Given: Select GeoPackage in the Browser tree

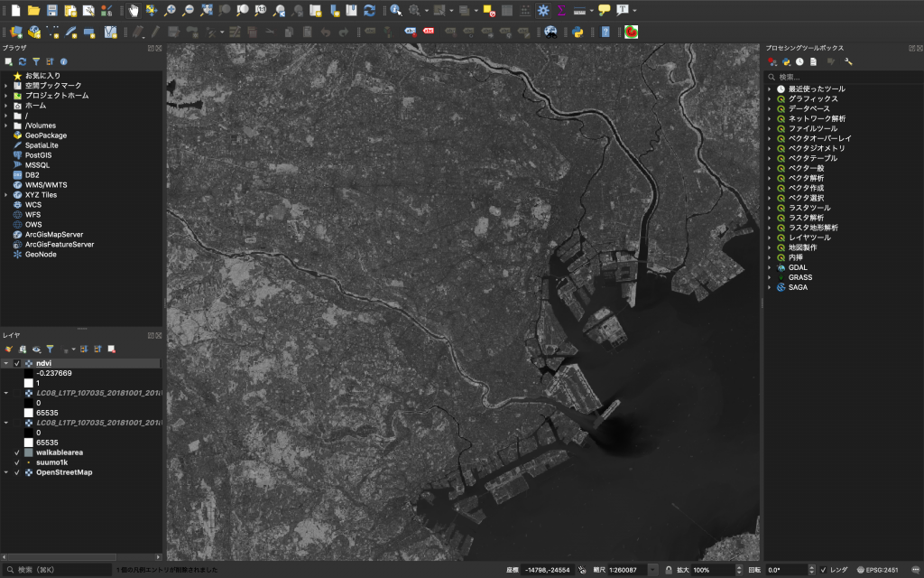Looking at the screenshot, I should pos(46,135).
